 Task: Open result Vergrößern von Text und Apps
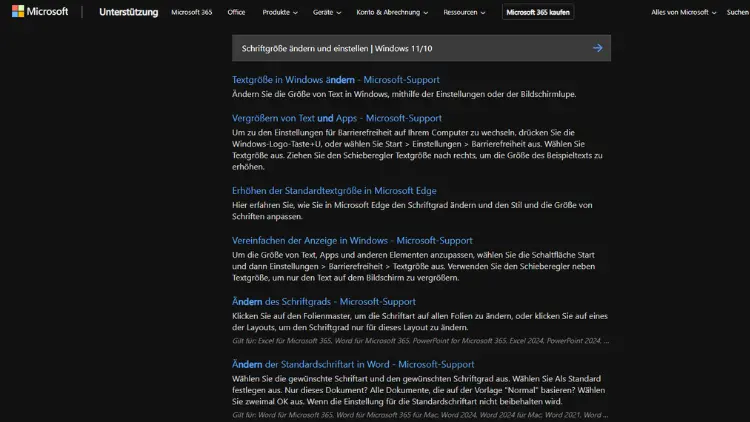337,118
